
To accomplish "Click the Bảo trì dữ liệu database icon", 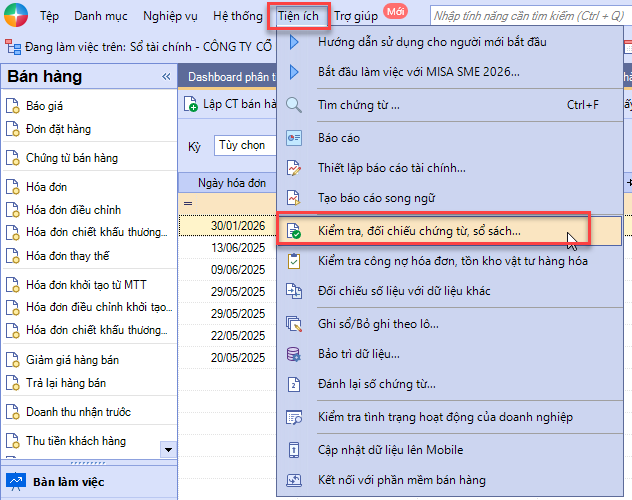I will (294, 354).
